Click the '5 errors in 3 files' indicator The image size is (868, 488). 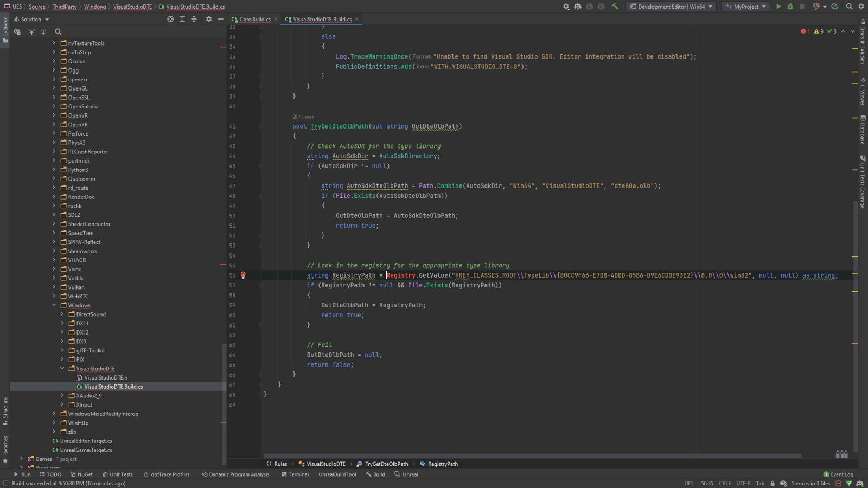tap(810, 483)
